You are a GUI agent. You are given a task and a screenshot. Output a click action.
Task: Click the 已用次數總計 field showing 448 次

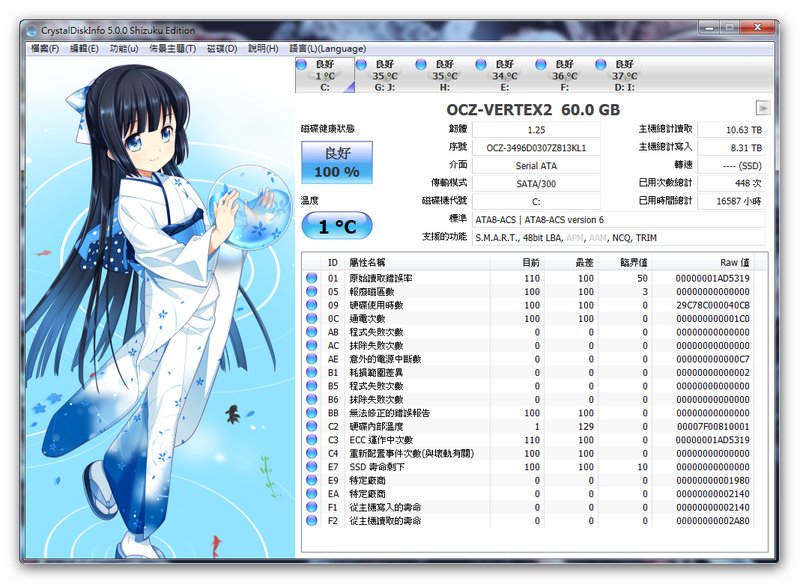[x=731, y=184]
